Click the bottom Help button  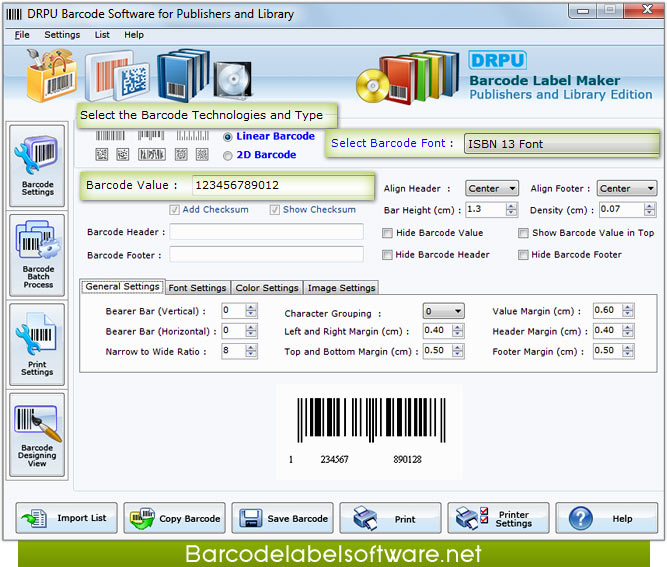pos(607,518)
